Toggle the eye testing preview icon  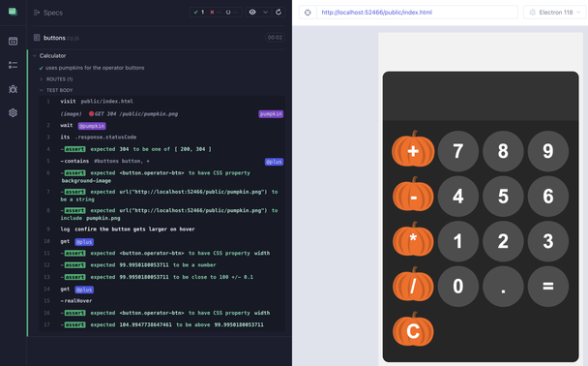[x=252, y=12]
